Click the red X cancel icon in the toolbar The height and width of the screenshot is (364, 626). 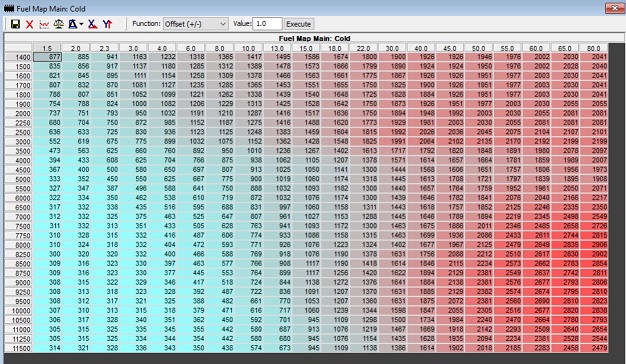tap(29, 24)
